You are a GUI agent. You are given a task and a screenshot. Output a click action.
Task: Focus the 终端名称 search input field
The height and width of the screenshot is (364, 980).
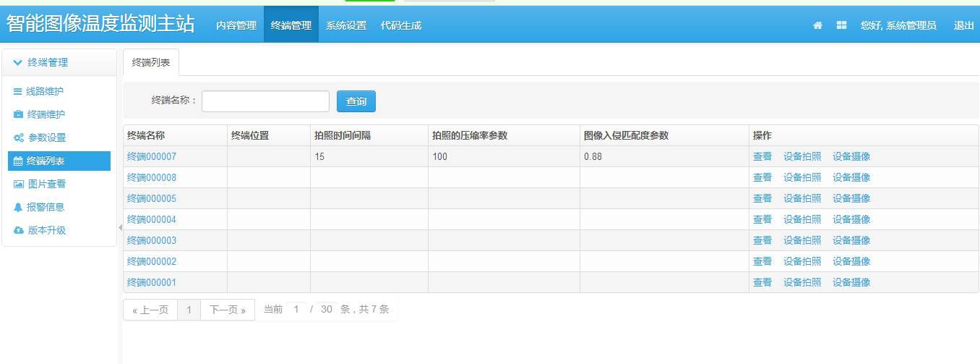coord(265,101)
